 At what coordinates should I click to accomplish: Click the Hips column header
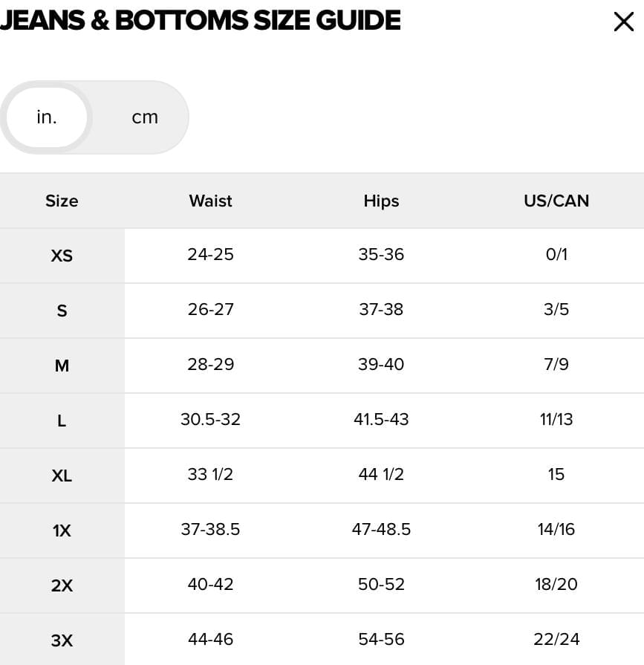(381, 201)
